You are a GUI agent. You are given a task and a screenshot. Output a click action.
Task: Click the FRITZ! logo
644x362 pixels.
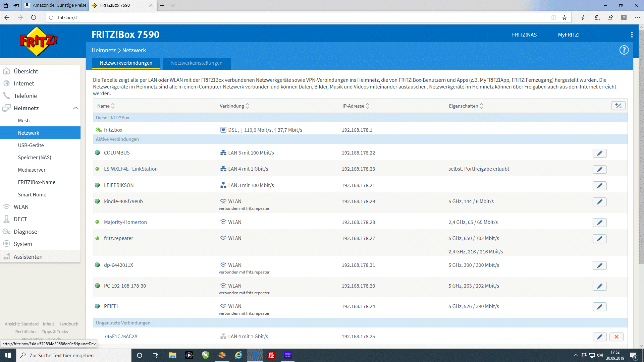[39, 41]
